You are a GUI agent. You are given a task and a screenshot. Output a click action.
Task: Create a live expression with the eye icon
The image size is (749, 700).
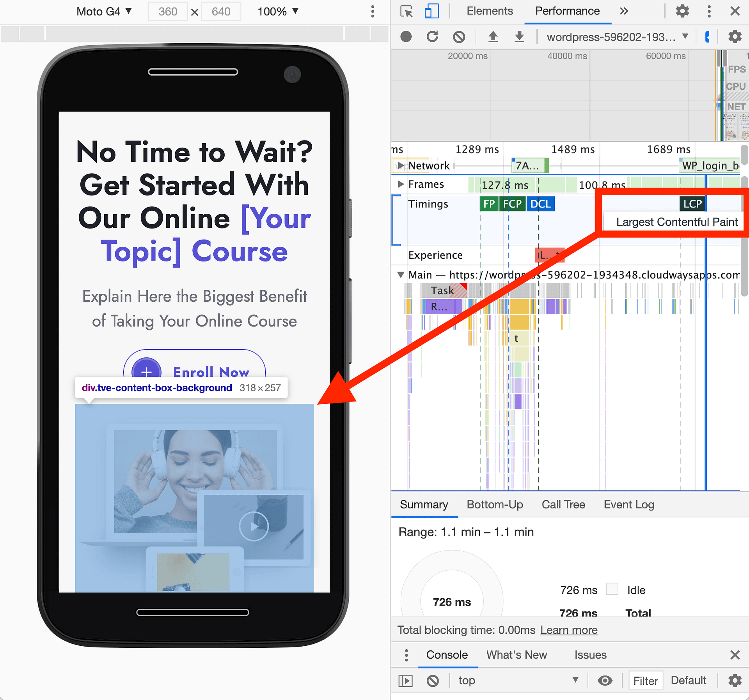point(605,680)
